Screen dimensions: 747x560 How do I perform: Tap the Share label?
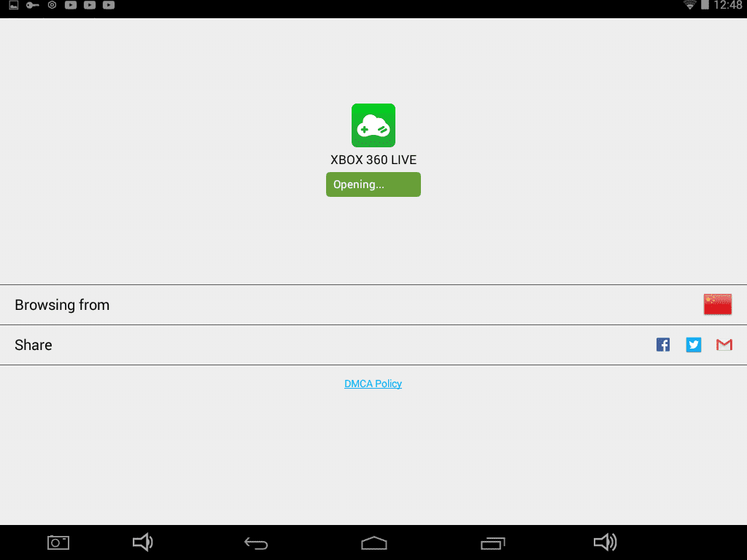point(34,345)
